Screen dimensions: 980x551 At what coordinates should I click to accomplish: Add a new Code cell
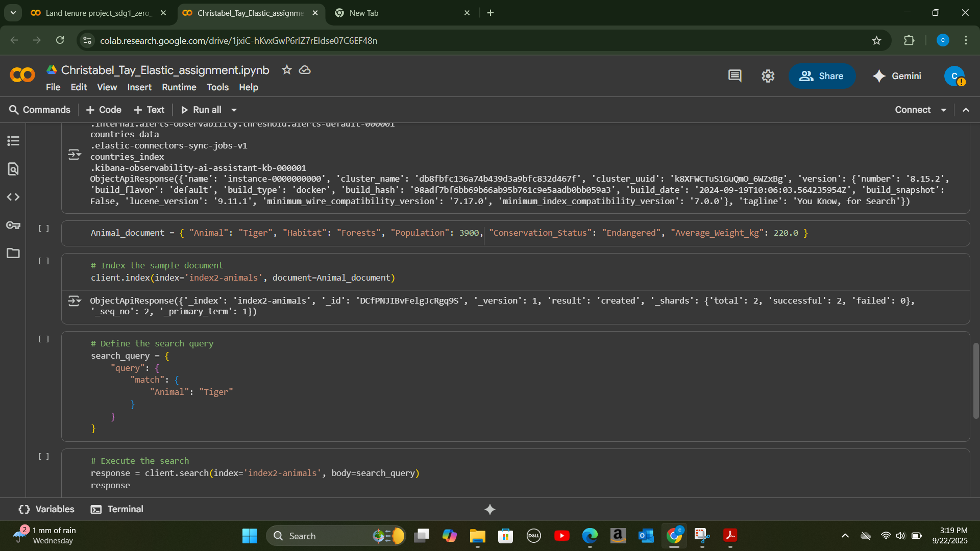pos(104,110)
